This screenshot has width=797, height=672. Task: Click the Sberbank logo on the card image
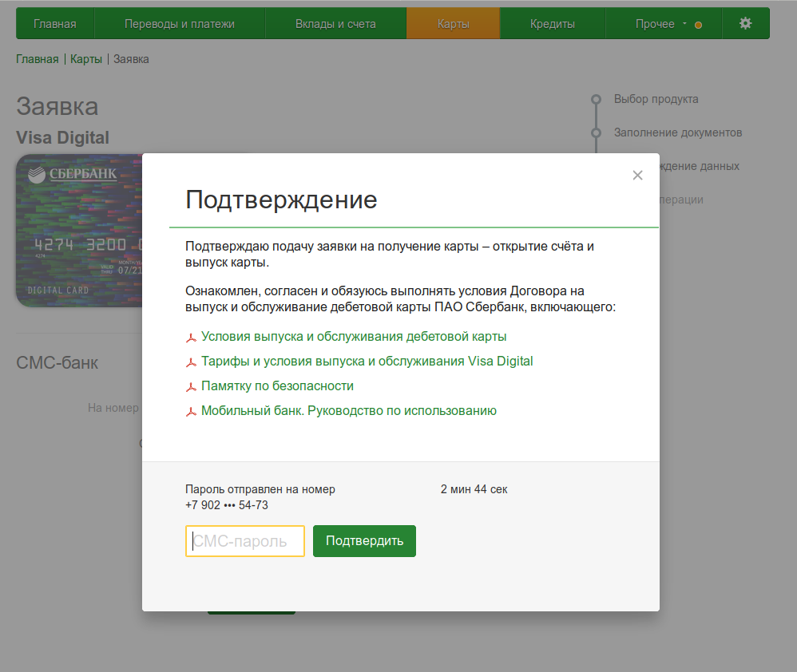click(x=72, y=174)
